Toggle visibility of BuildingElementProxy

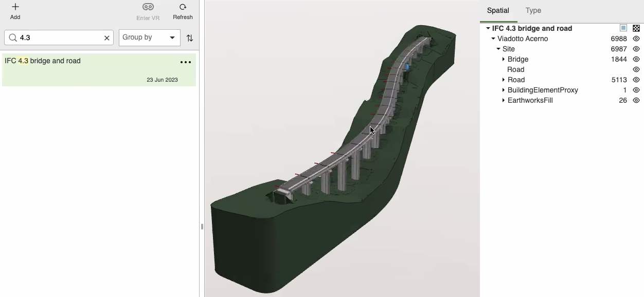click(x=636, y=90)
